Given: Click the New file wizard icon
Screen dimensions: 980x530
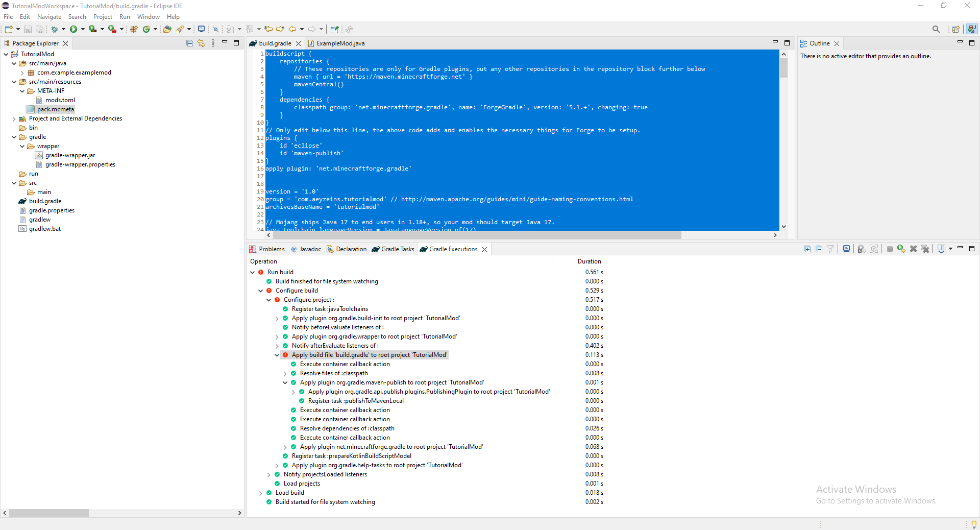Looking at the screenshot, I should [x=9, y=29].
